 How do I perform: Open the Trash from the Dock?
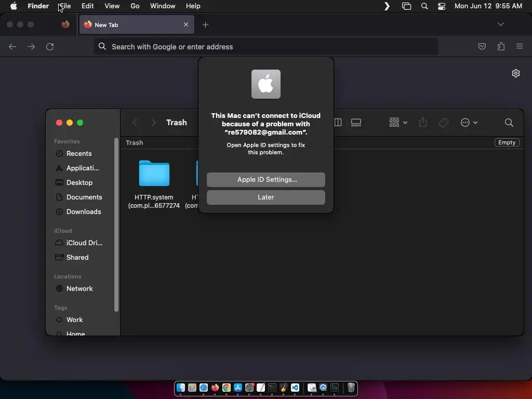tap(351, 388)
